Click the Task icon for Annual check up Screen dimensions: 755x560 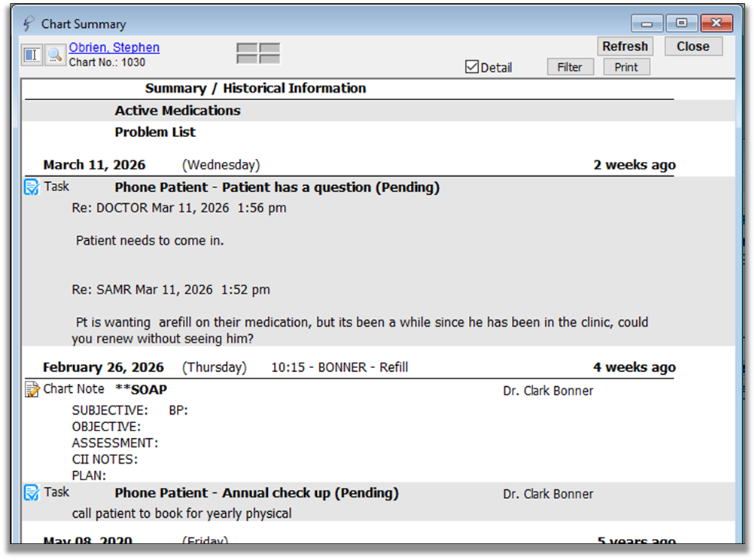pyautogui.click(x=32, y=493)
